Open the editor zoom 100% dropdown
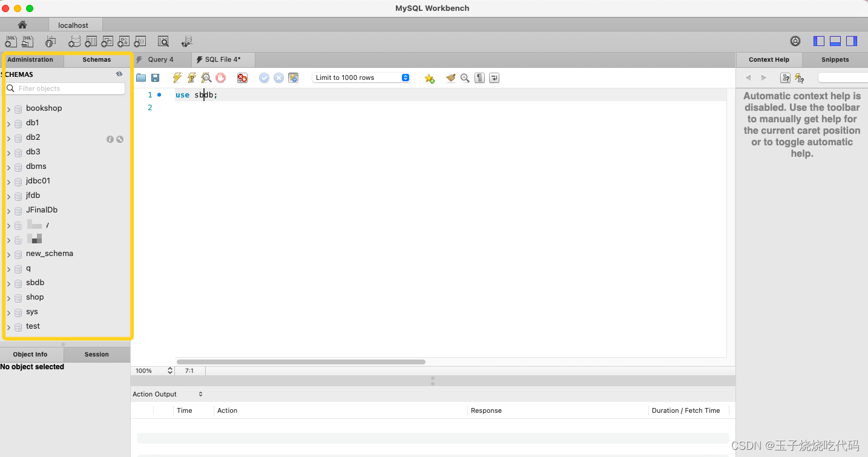This screenshot has width=868, height=457. (x=153, y=370)
